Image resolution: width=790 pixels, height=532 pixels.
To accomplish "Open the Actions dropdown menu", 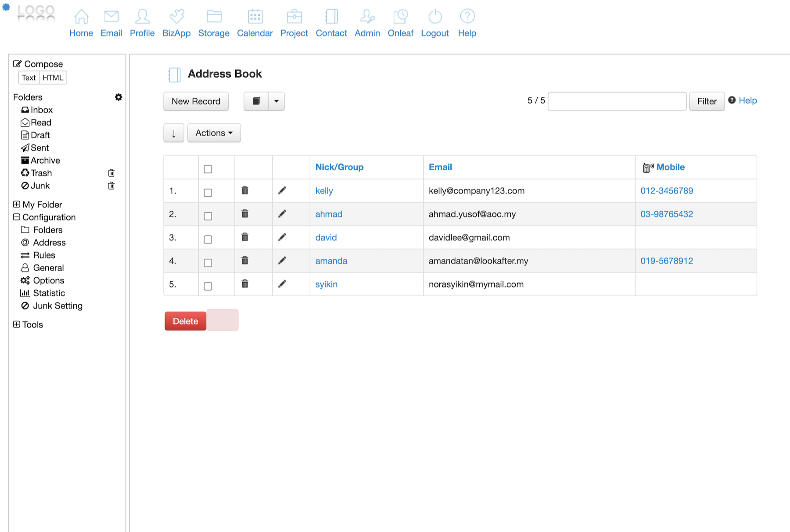I will tap(214, 133).
